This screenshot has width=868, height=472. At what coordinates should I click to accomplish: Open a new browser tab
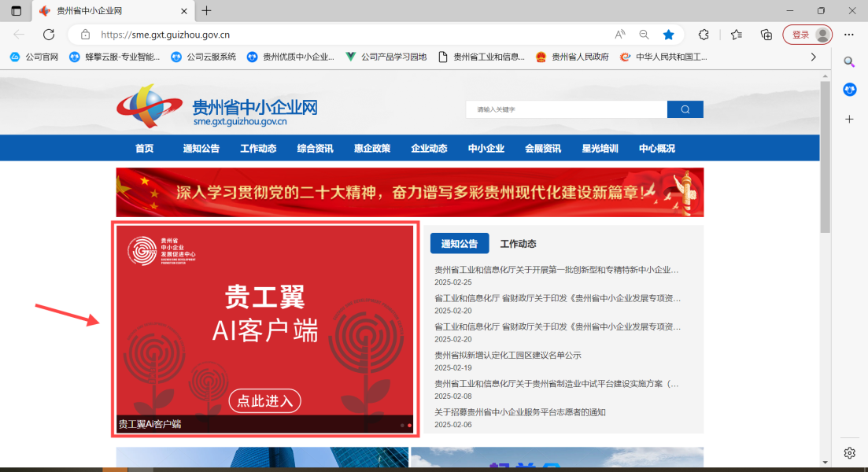(x=206, y=10)
